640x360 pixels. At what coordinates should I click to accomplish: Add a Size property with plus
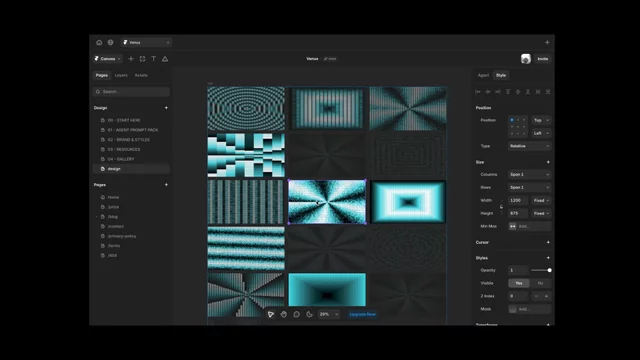coord(548,162)
